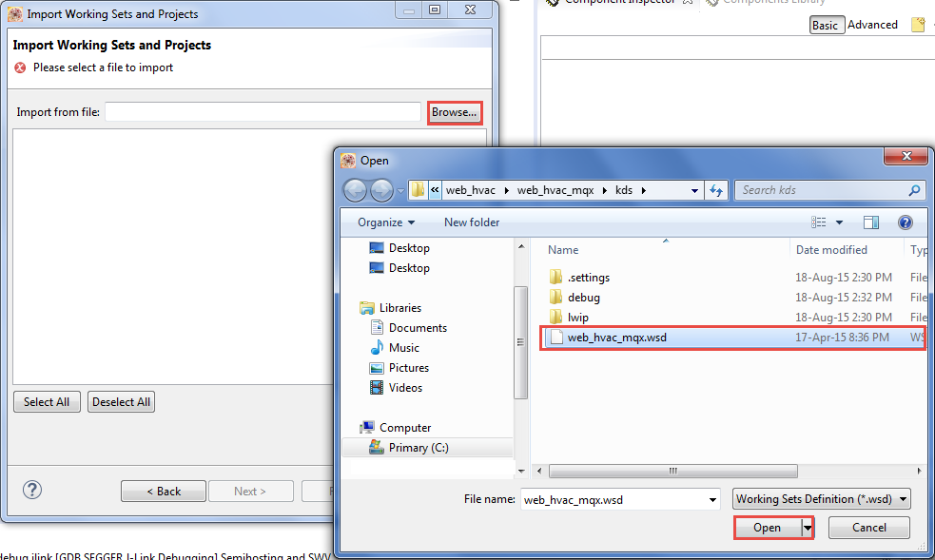935x560 pixels.
Task: Select the debug folder icon
Action: pos(555,298)
